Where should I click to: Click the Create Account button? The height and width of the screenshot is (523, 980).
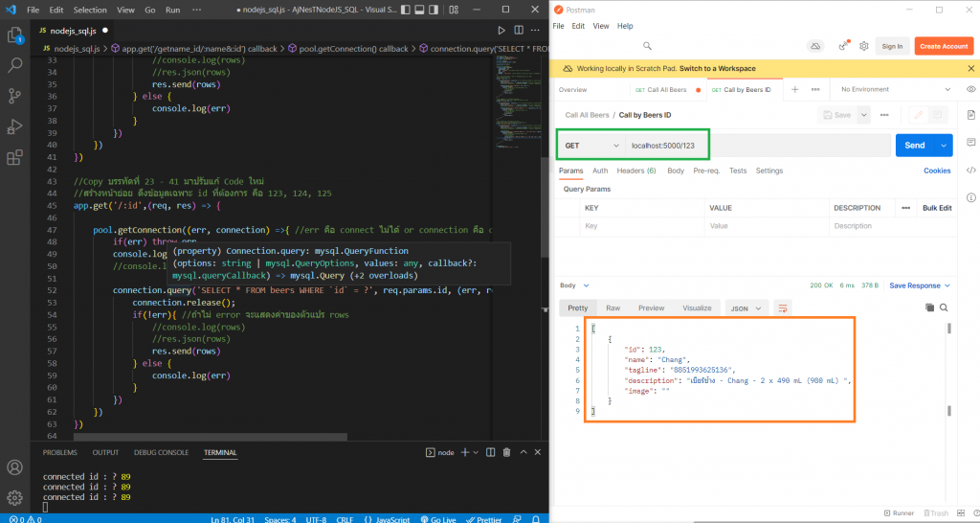pos(944,46)
